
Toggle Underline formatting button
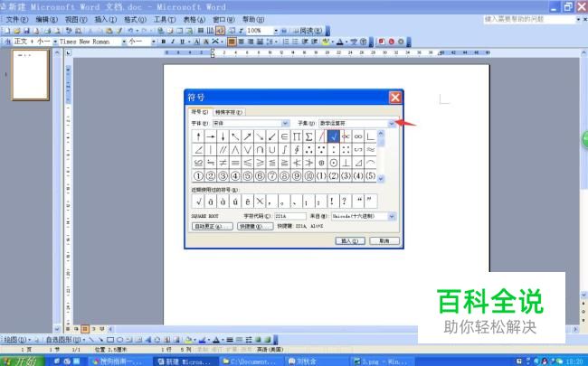click(182, 42)
